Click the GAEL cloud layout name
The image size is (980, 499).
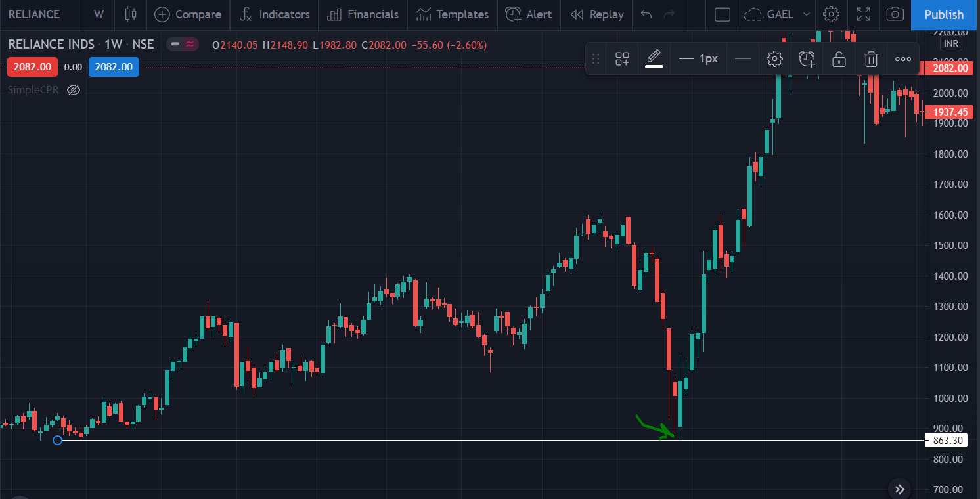[769, 14]
